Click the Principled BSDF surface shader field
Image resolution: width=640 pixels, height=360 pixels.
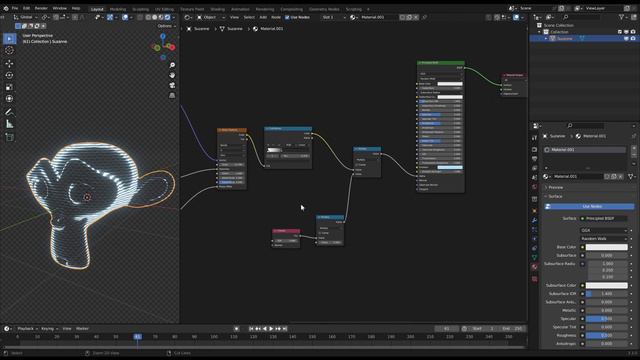[604, 219]
